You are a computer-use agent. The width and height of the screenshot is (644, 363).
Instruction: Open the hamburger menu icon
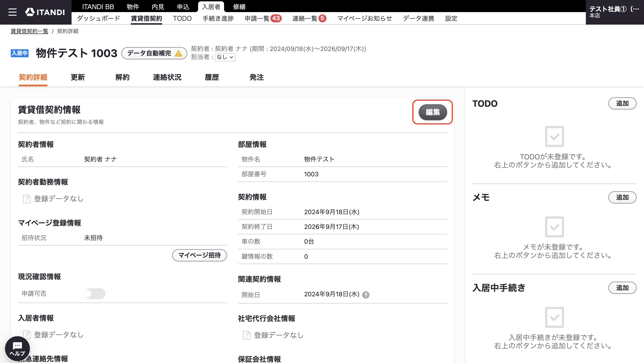(x=12, y=12)
